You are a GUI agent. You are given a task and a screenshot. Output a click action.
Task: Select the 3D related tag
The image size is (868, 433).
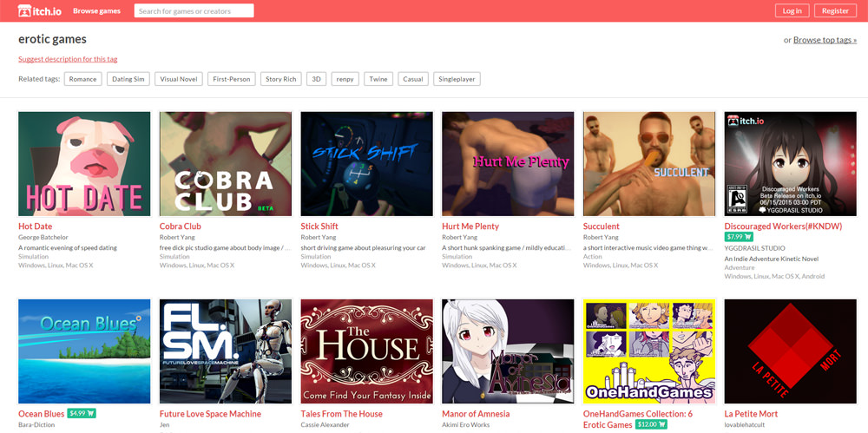316,79
